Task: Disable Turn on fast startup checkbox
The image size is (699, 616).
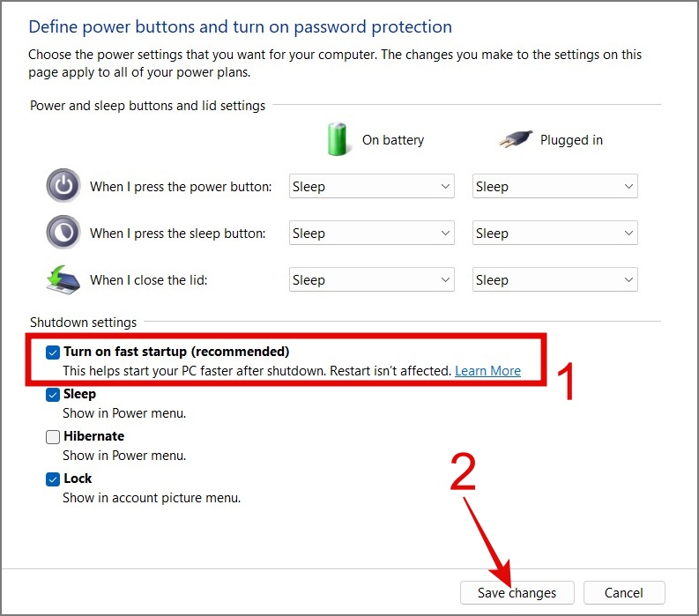Action: (x=53, y=352)
